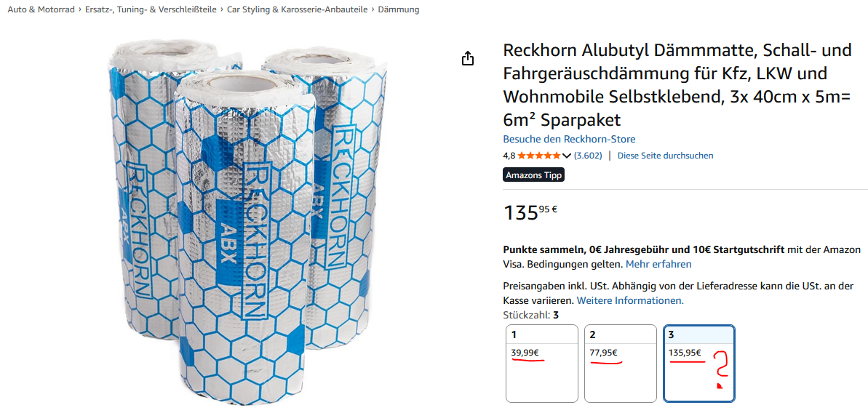This screenshot has height=413, width=868.
Task: Click the large 135,95 € price
Action: 530,212
